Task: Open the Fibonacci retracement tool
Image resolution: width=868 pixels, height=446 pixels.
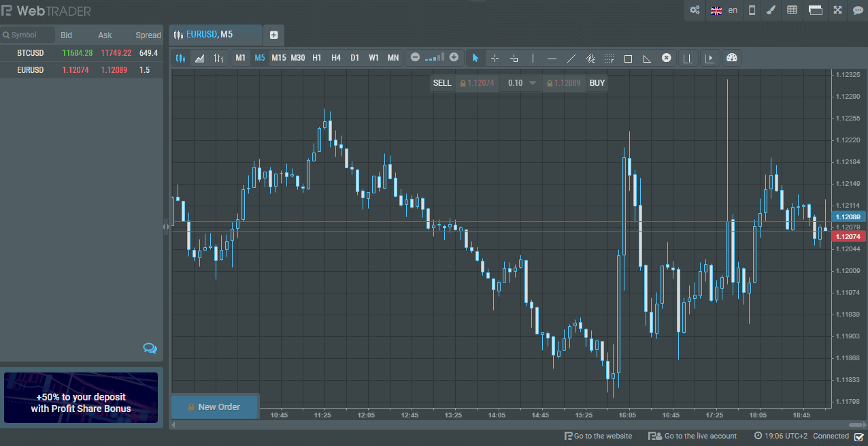Action: [x=609, y=58]
